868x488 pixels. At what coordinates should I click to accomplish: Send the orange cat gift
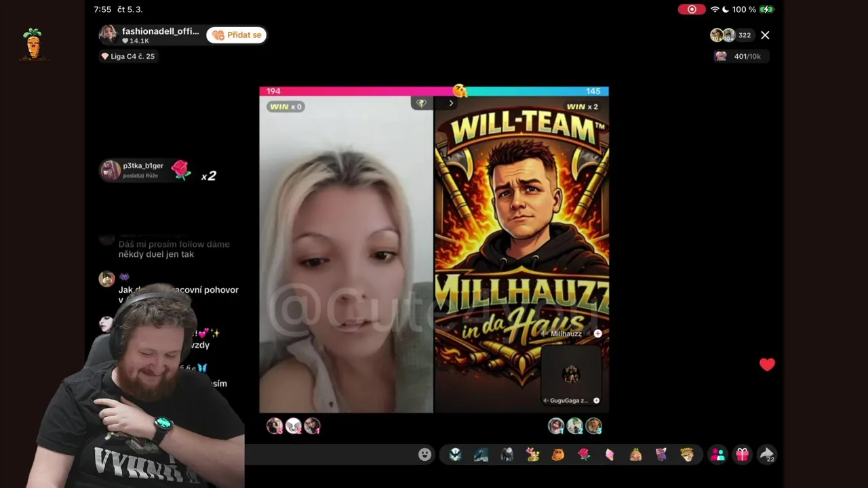558,455
